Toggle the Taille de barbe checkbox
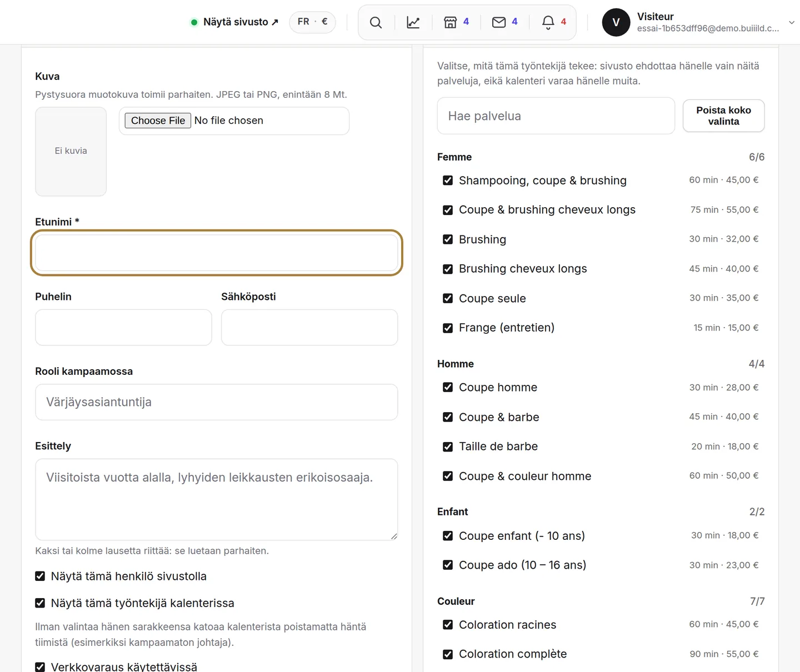The height and width of the screenshot is (672, 800). point(448,447)
